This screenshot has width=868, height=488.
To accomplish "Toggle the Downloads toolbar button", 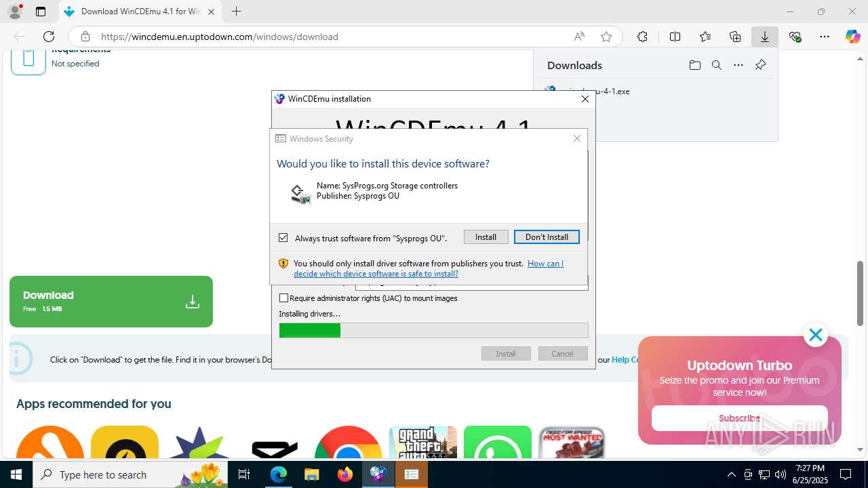I will pos(765,37).
